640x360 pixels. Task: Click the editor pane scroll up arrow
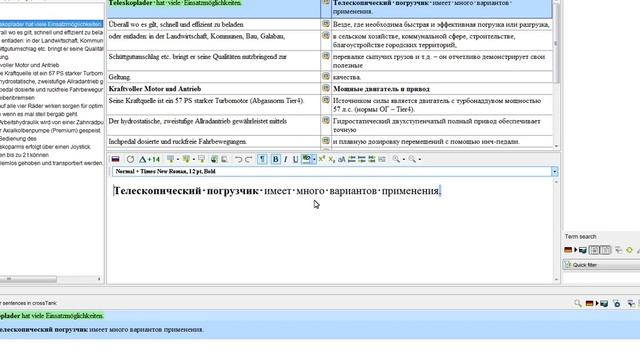556,182
